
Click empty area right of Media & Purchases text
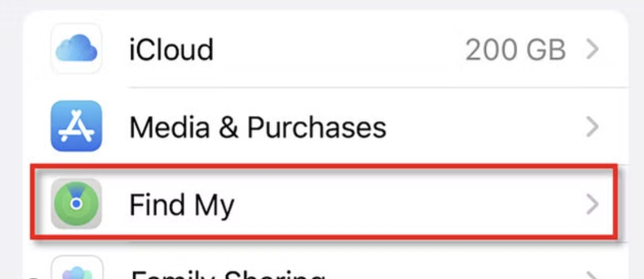pos(485,127)
